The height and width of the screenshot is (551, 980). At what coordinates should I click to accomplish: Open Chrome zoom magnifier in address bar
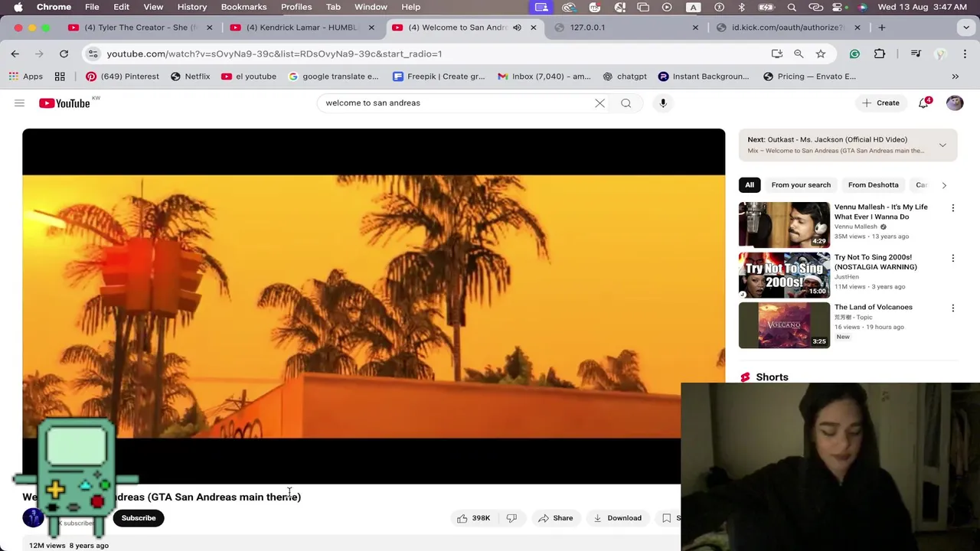[799, 54]
